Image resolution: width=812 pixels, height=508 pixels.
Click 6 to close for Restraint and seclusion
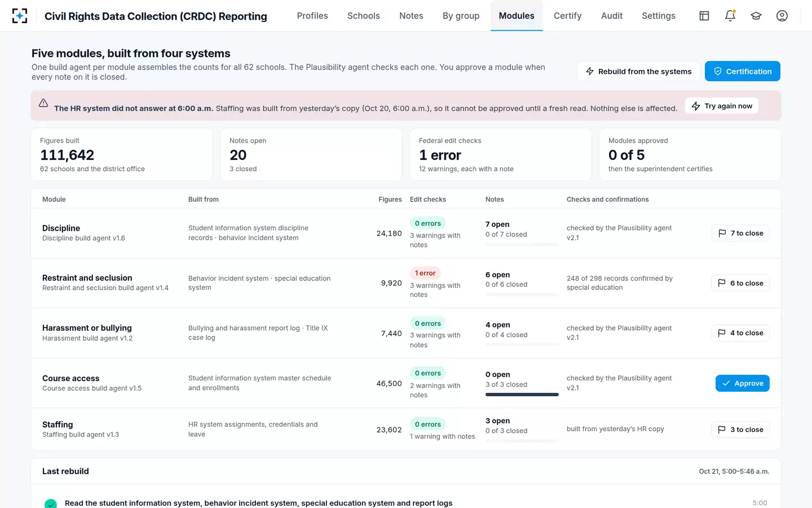point(740,283)
